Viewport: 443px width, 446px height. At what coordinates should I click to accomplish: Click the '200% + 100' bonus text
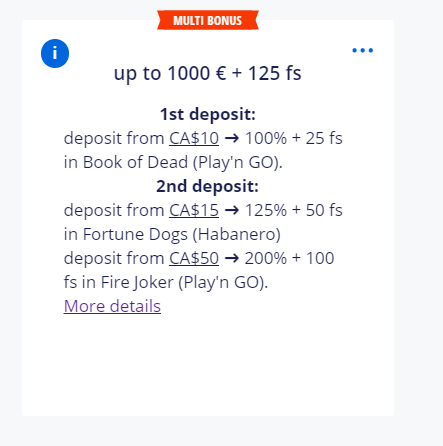click(x=289, y=258)
